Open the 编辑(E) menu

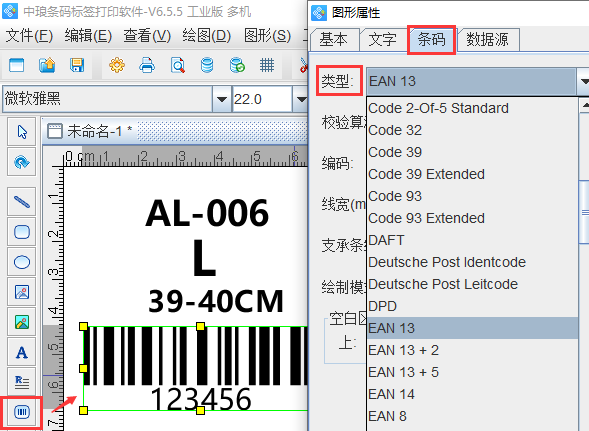[x=88, y=36]
